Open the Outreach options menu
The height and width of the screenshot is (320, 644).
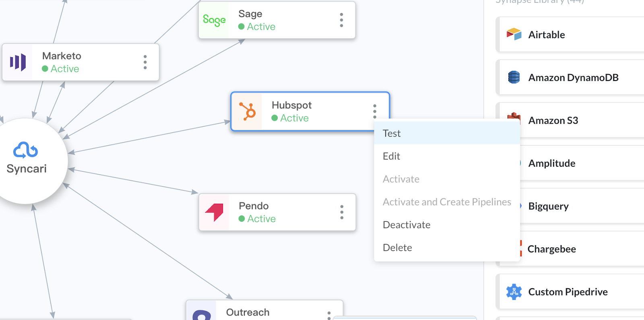329,315
